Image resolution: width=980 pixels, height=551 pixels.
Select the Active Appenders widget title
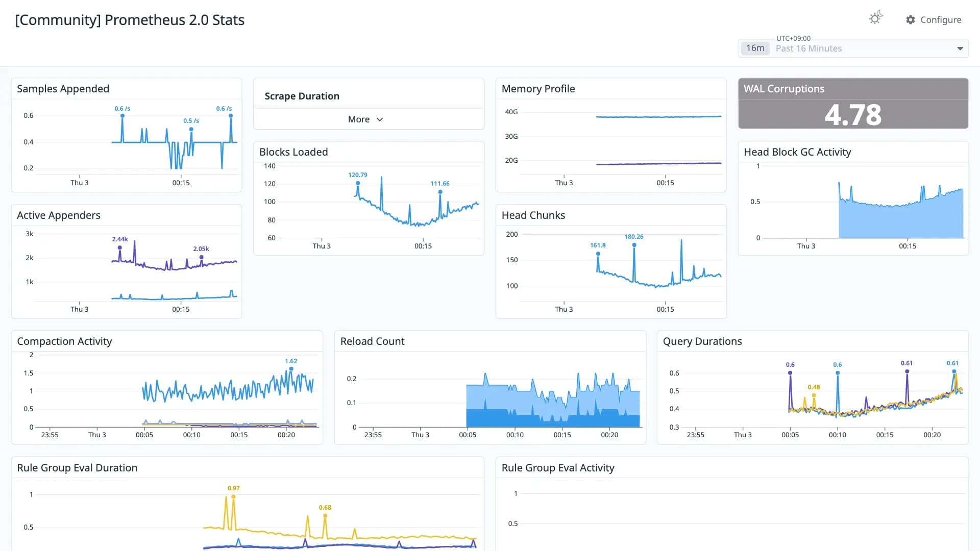tap(59, 215)
